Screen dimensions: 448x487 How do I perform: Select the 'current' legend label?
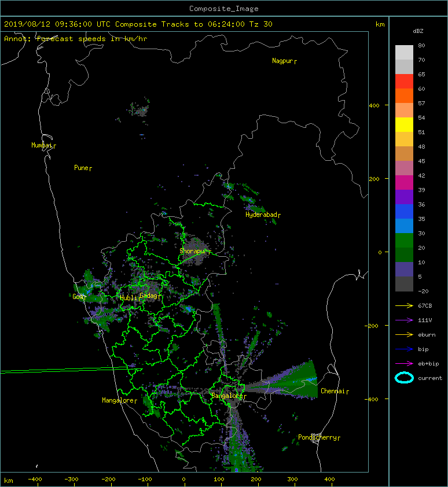[430, 378]
